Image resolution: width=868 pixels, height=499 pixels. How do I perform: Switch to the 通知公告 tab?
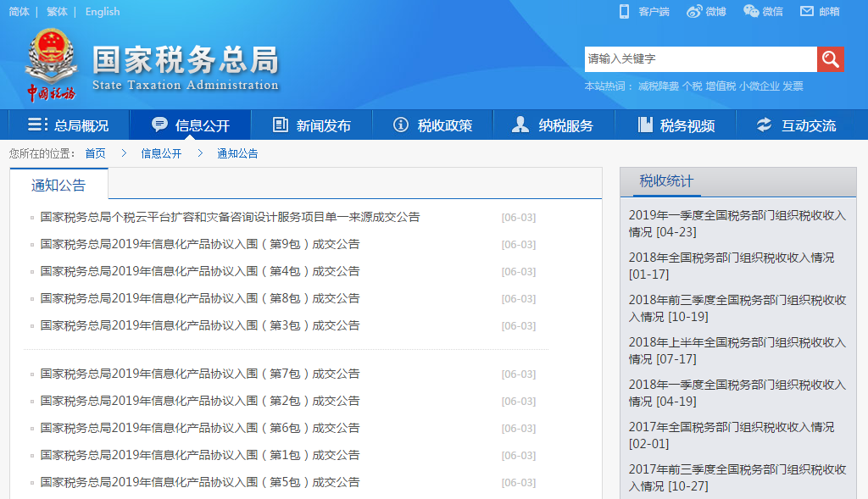pyautogui.click(x=58, y=185)
